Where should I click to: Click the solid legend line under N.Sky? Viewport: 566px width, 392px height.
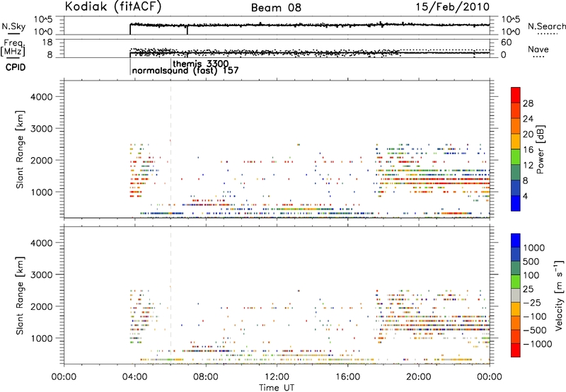13,33
